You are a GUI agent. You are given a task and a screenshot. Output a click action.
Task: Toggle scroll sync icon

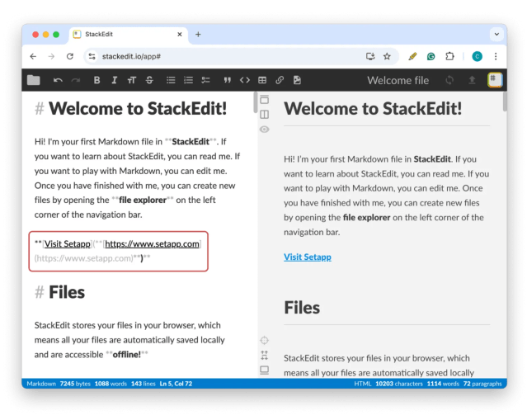pos(265,355)
